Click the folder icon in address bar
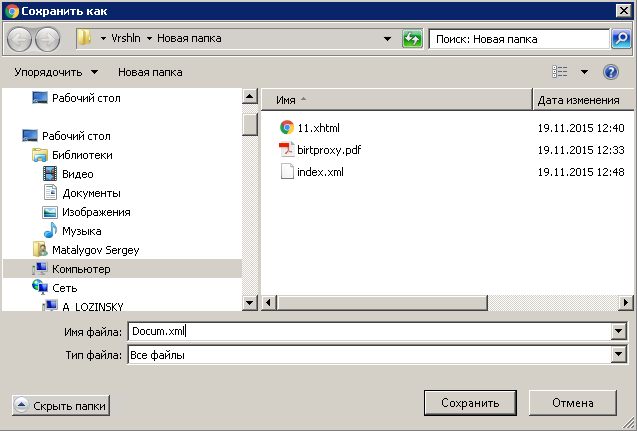Screen dimensions: 637x431 point(84,38)
